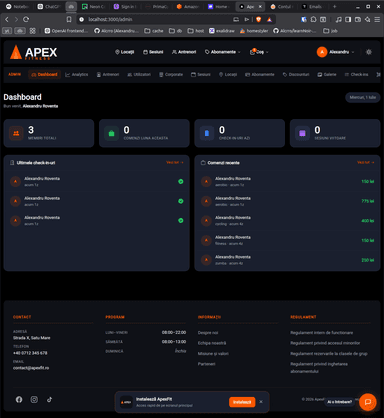Click the green bag icon in Comenzi card
This screenshot has width=384, height=418.
111,133
